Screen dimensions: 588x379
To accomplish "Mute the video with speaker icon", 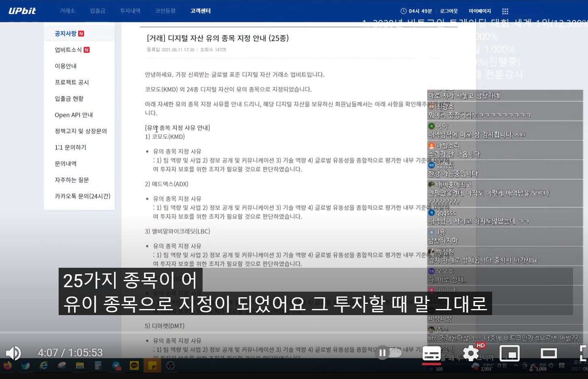I will [13, 353].
